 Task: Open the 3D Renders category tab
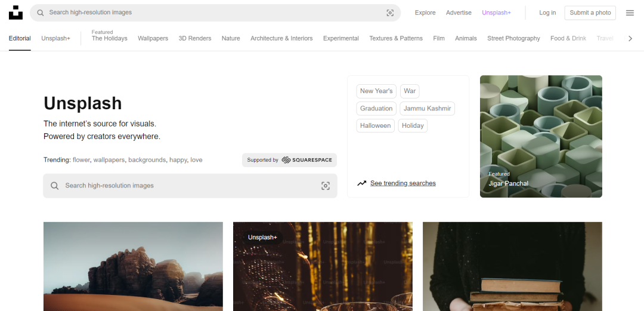click(x=194, y=38)
